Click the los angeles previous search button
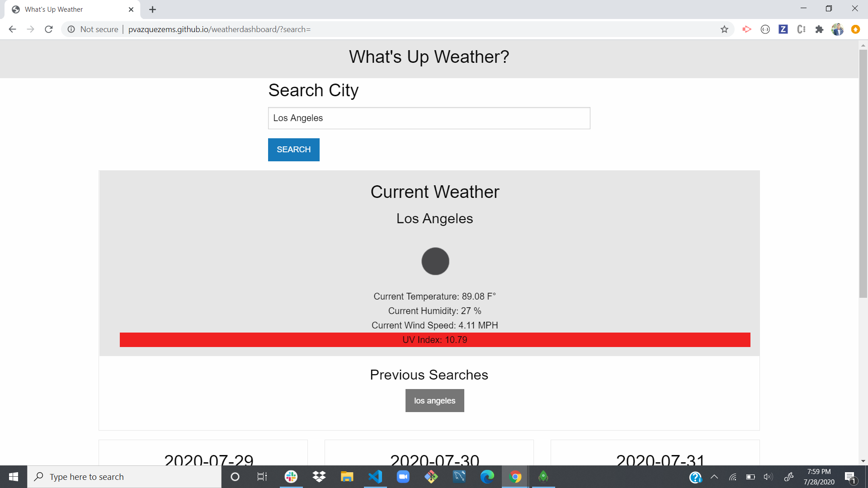Viewport: 868px width, 488px height. click(434, 401)
